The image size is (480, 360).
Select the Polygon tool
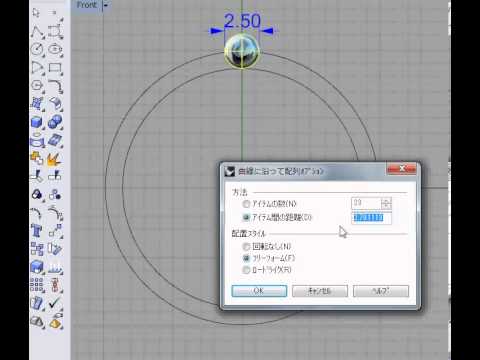(x=37, y=86)
